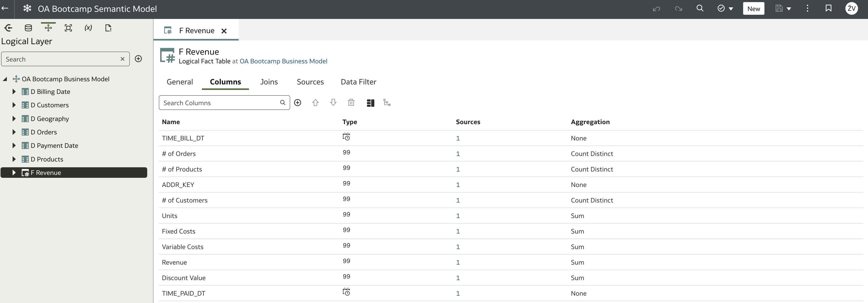Open the OA Bootcamp Business Model link

[x=283, y=61]
